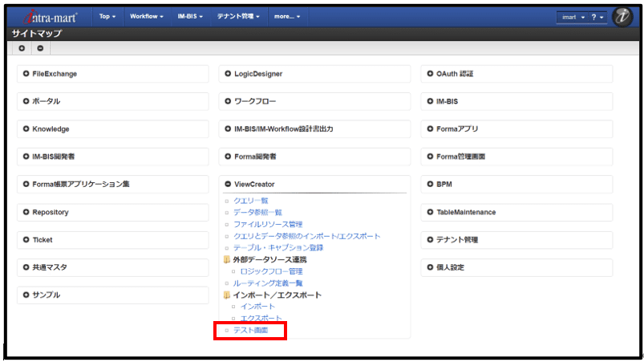Open the ロジックフロー管理 link
Viewport: 644px width, 362px height.
click(x=272, y=271)
